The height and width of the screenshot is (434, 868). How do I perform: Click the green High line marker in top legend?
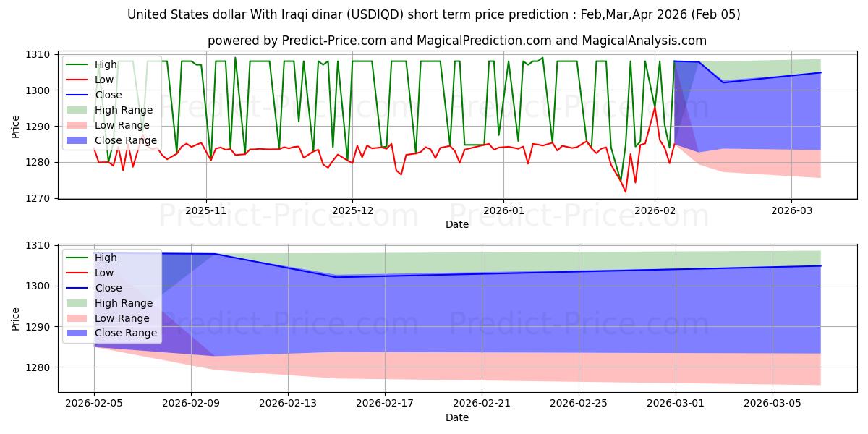(79, 65)
